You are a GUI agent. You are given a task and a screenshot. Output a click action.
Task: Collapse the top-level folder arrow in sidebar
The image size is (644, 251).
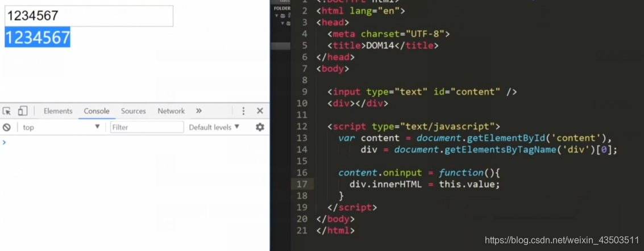click(277, 15)
